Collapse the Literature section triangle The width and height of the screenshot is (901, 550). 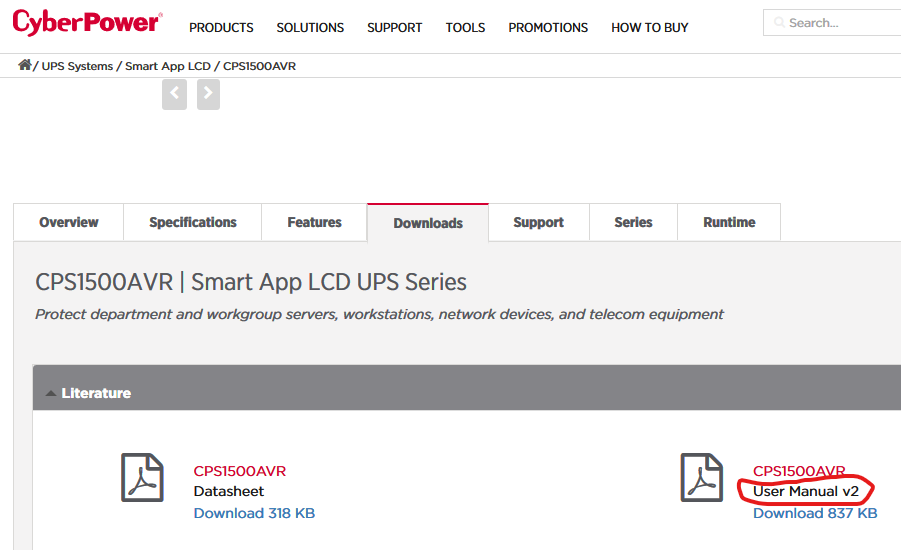pos(51,393)
